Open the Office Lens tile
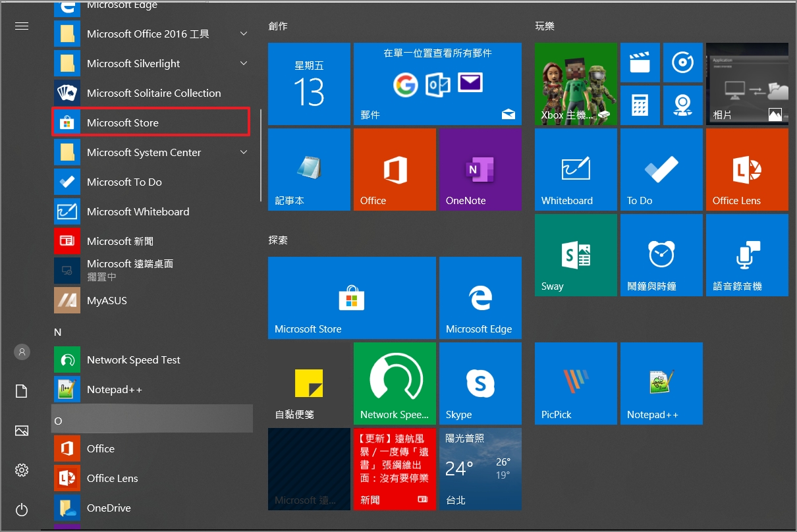This screenshot has width=797, height=532. point(747,169)
